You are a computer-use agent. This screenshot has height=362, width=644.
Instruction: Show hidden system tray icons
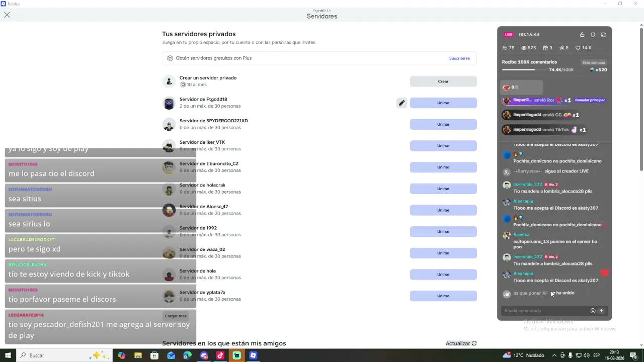[x=554, y=355]
